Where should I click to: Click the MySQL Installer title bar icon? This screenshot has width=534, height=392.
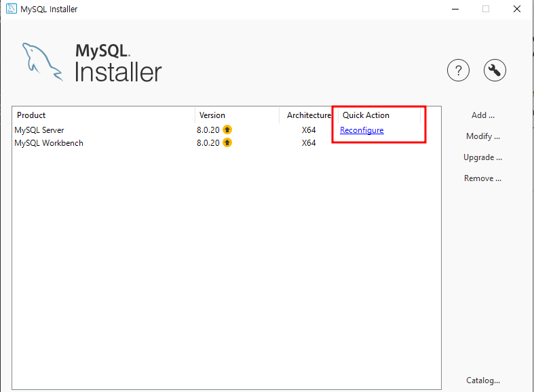tap(12, 9)
